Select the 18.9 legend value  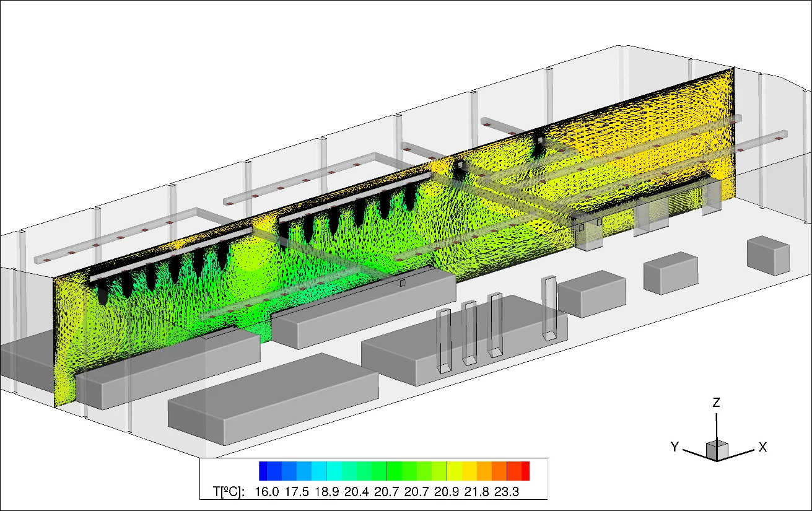327,492
